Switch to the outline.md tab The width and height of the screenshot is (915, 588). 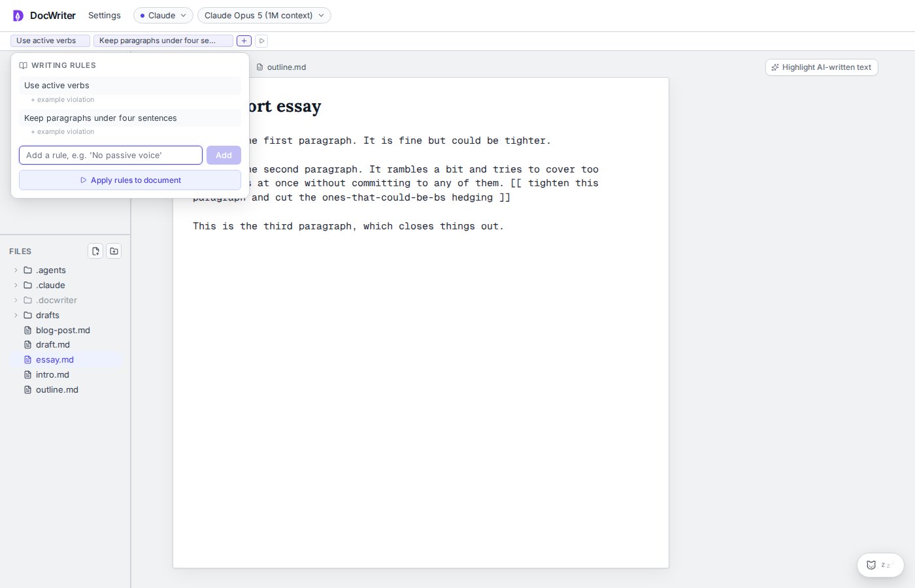(281, 67)
